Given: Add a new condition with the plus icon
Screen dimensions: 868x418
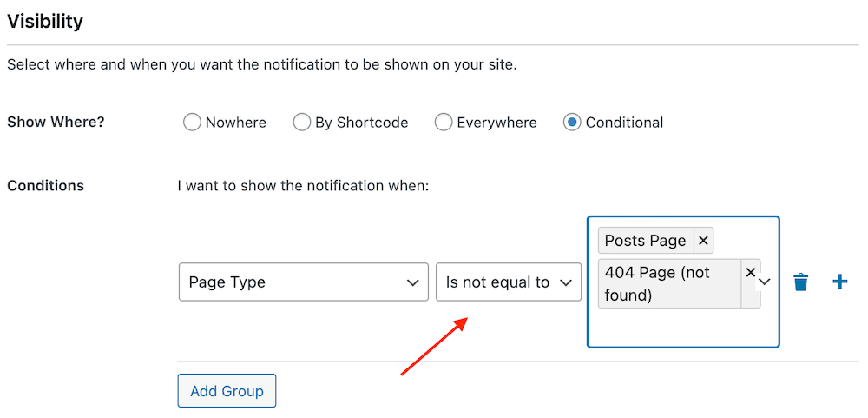Looking at the screenshot, I should pyautogui.click(x=839, y=282).
